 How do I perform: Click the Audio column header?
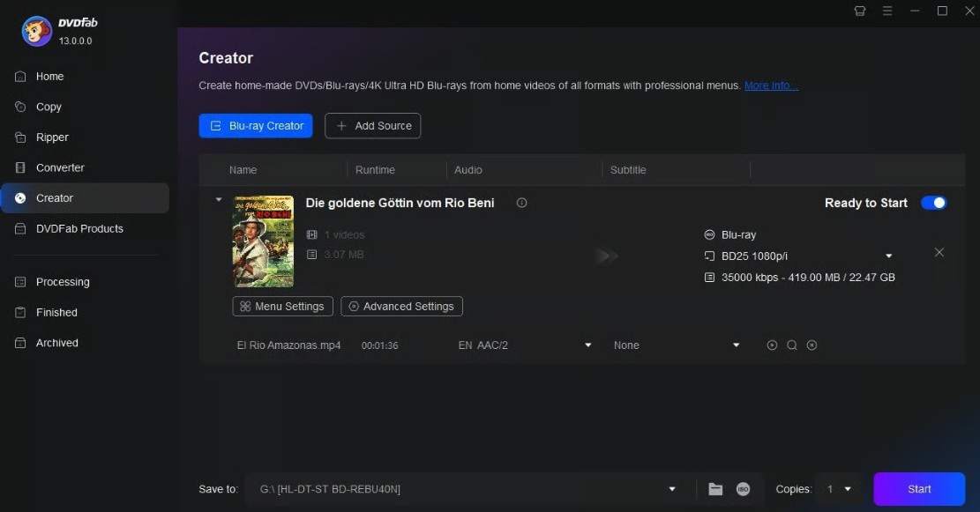(468, 170)
